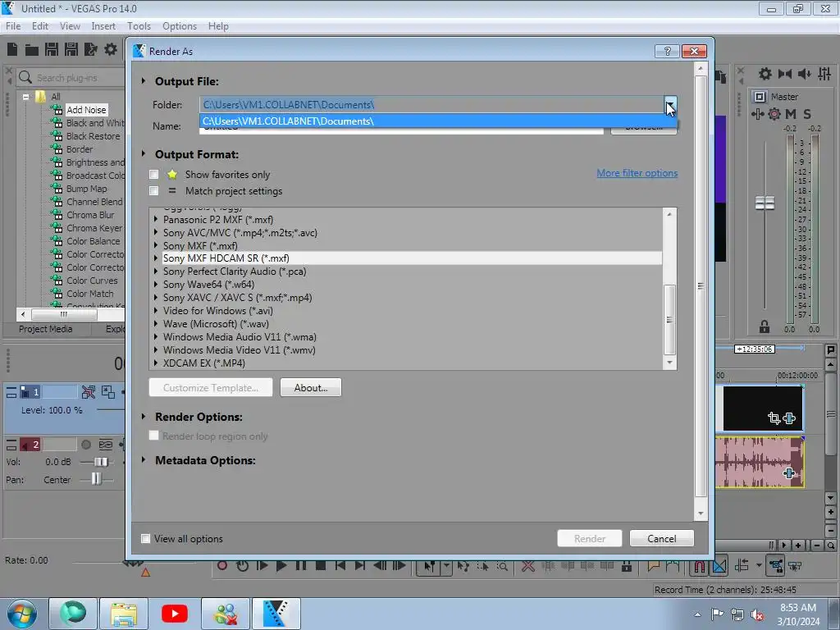The width and height of the screenshot is (840, 630).
Task: Expand XDCAM EX format templates
Action: (155, 363)
